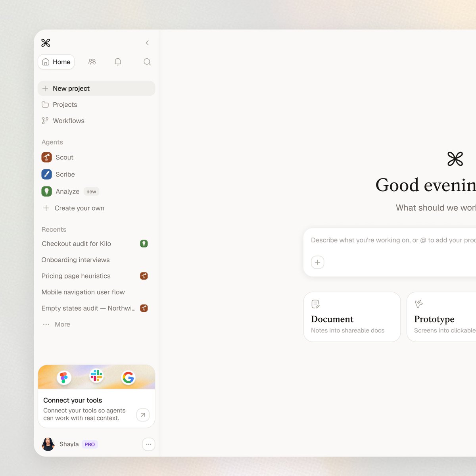
Task: Open Workflows in the sidebar
Action: [96, 121]
